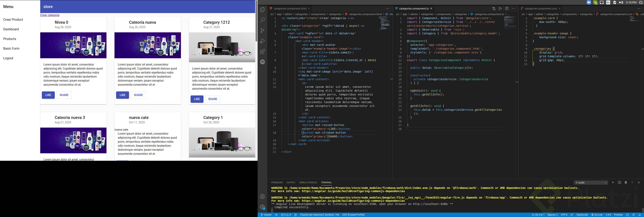Viewport: 644px width, 217px height.
Task: Switch to categories.component.html tab
Action: [290, 8]
